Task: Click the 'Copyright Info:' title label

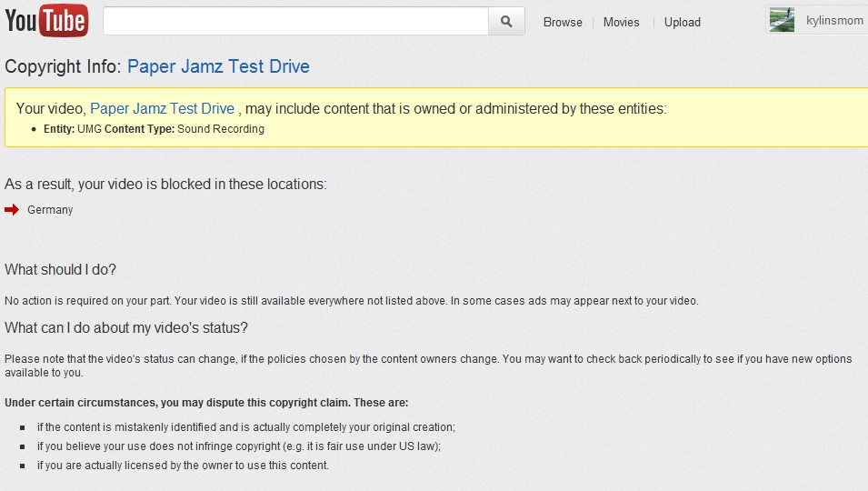Action: pos(63,66)
